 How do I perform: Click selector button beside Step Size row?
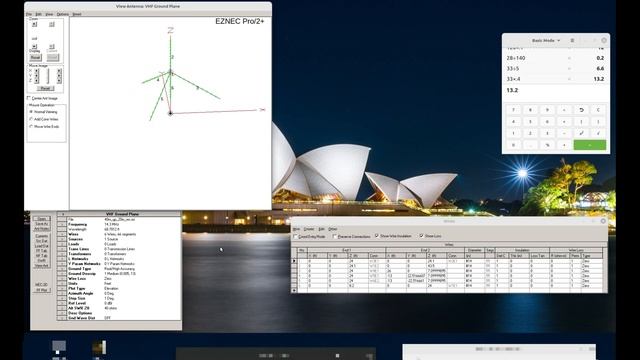pos(62,298)
